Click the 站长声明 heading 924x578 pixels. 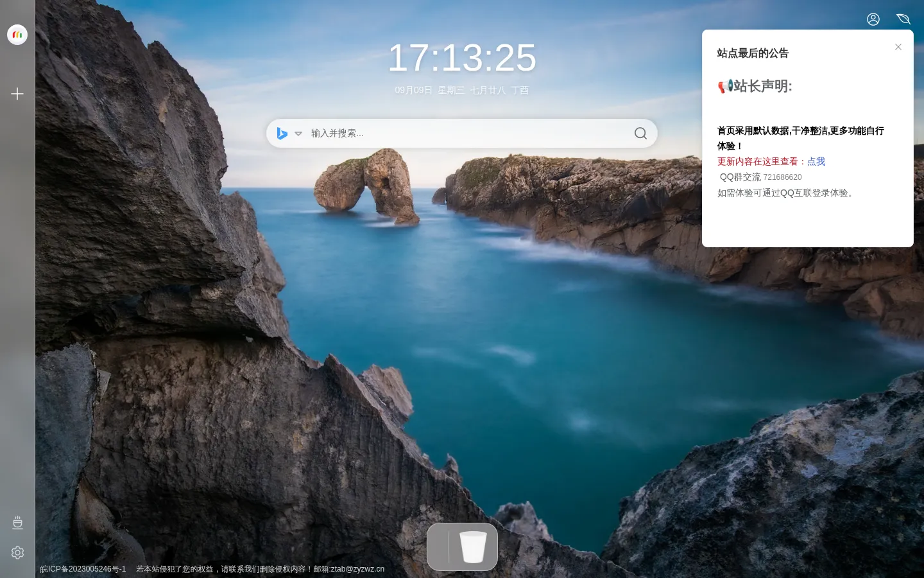(x=755, y=86)
